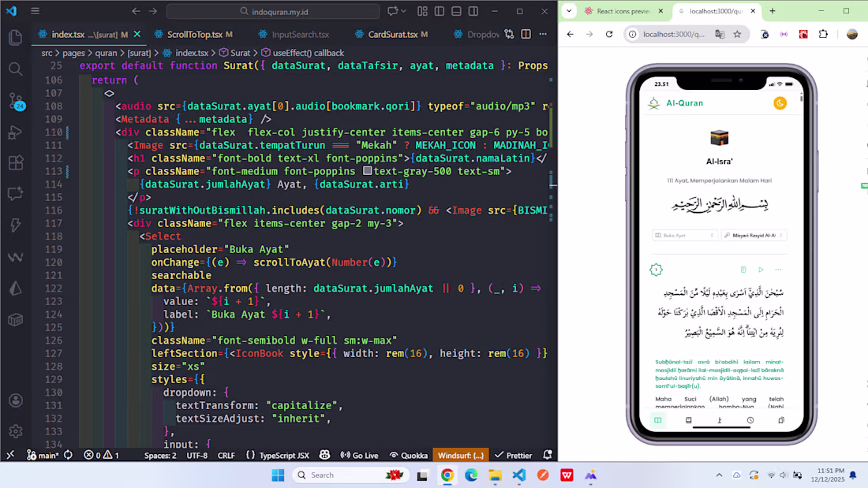
Task: Show hidden icons in Windows system tray
Action: (719, 475)
